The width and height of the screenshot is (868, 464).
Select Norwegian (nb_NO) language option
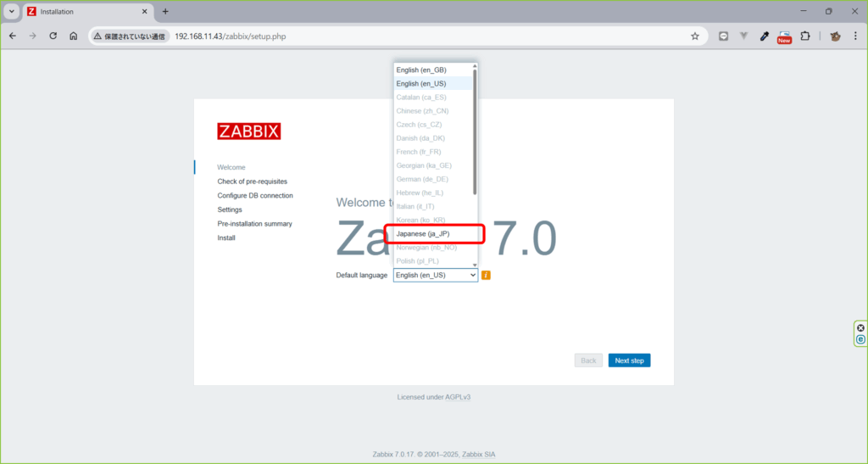[433, 248]
